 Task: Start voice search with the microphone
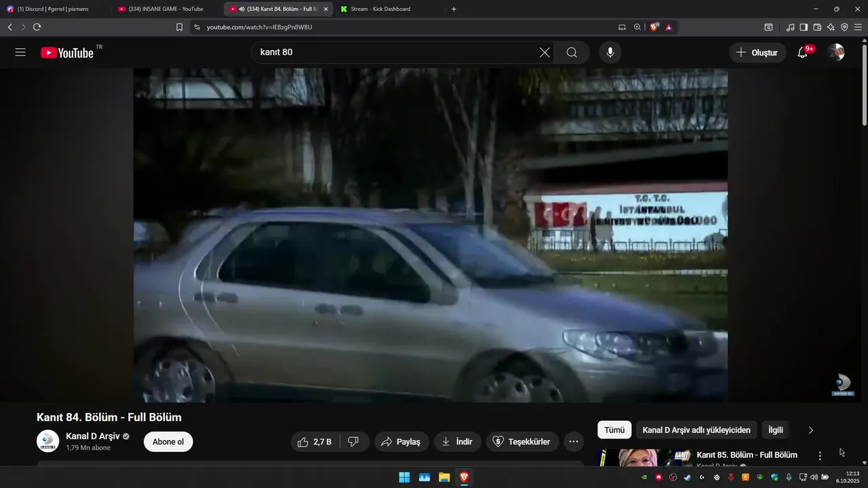[x=610, y=53]
